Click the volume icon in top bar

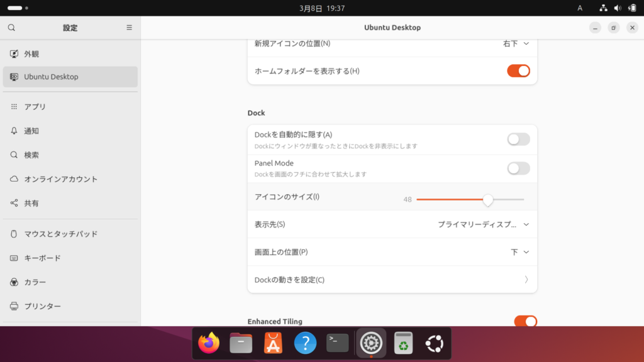tap(618, 8)
